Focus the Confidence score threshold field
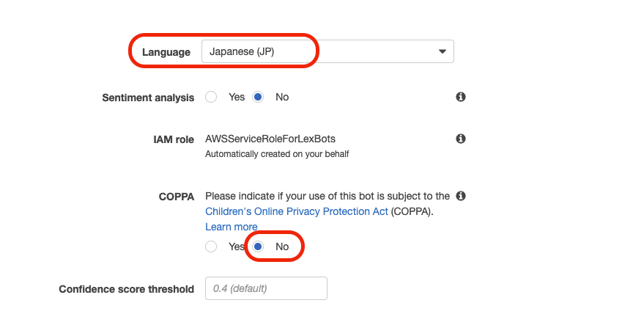The image size is (644, 314). click(x=266, y=288)
